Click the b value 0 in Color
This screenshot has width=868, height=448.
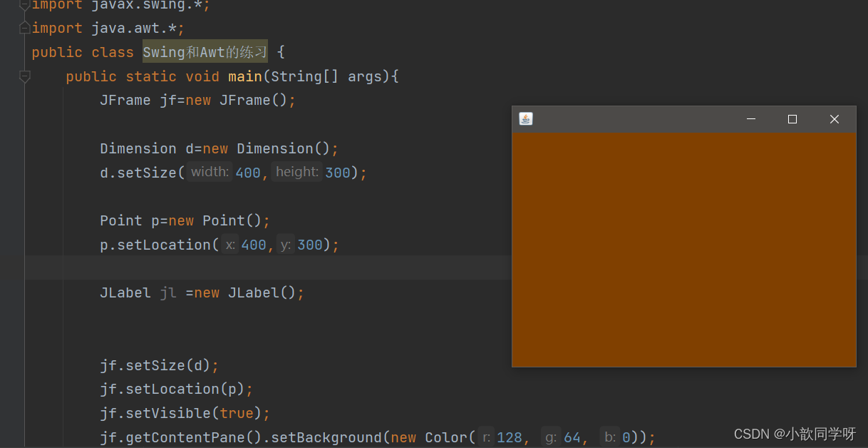(x=626, y=437)
